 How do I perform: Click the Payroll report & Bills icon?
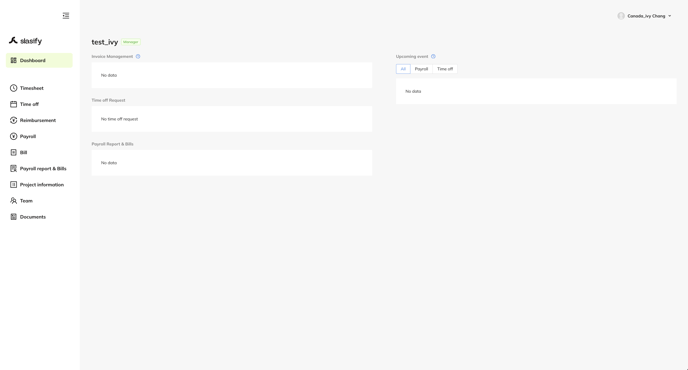[14, 169]
